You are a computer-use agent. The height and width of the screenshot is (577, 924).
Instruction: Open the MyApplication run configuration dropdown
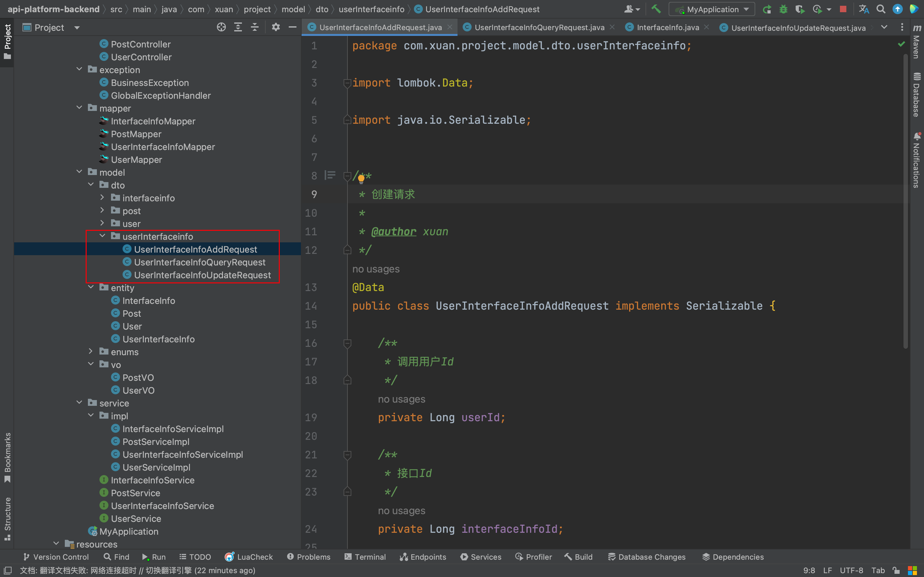[712, 9]
